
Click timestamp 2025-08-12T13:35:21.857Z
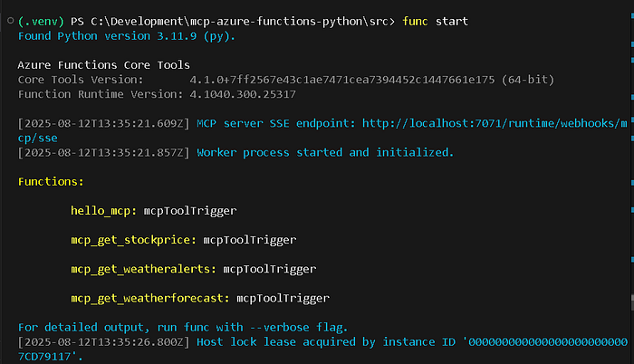103,152
